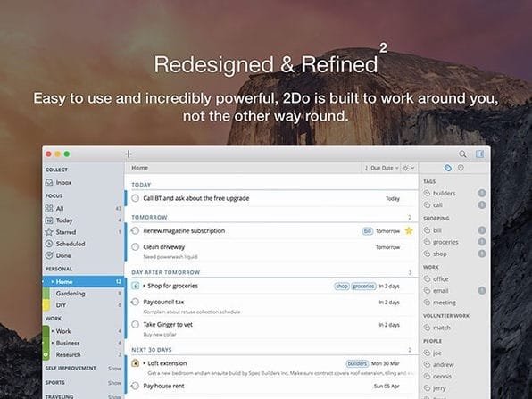Click the 'Buy new collar' note

pyautogui.click(x=160, y=335)
